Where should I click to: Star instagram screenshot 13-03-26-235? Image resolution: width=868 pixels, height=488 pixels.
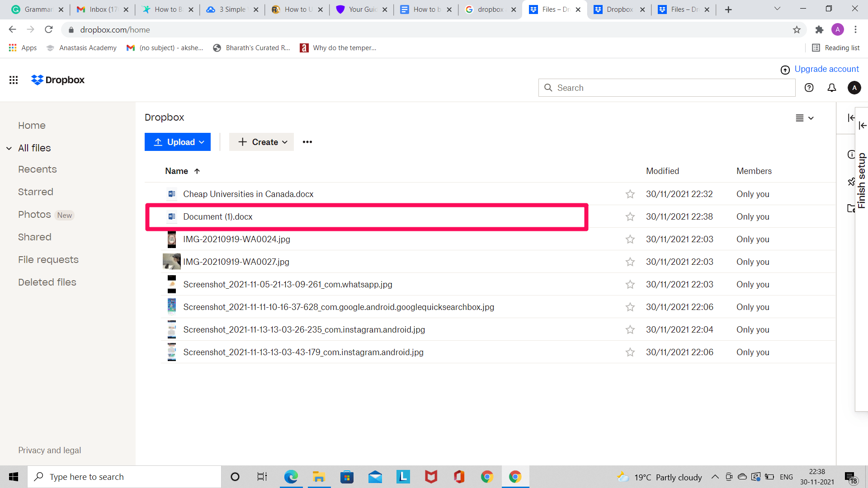pyautogui.click(x=630, y=330)
